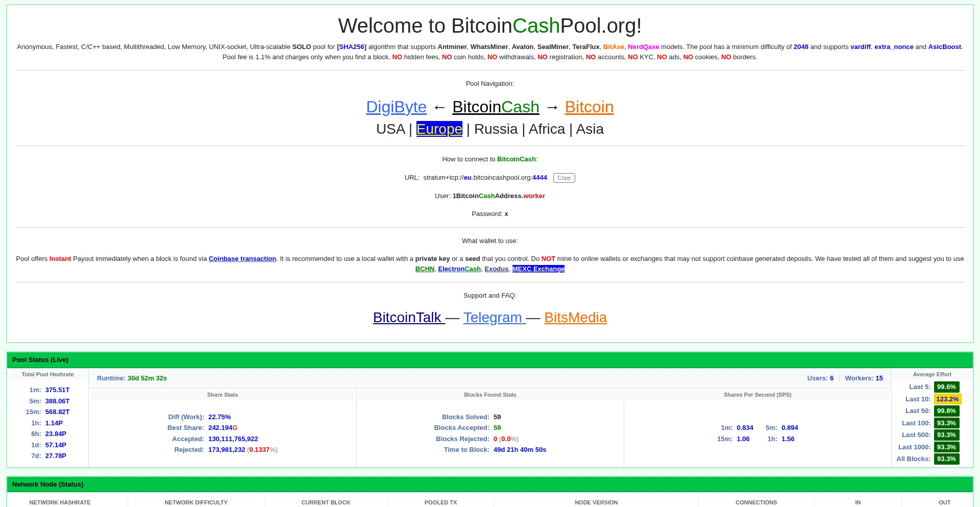This screenshot has width=980, height=507.
Task: Click the AsicBoost feature text
Action: 944,47
